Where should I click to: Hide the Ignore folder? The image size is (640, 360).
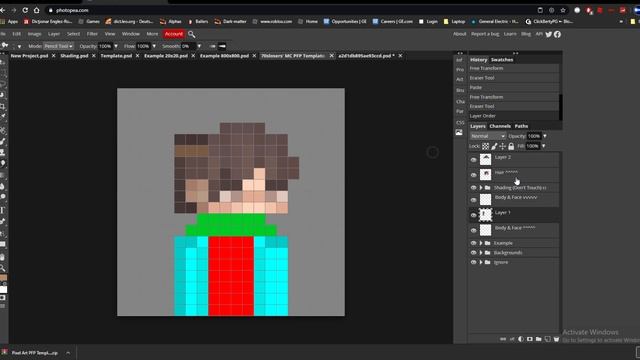473,262
